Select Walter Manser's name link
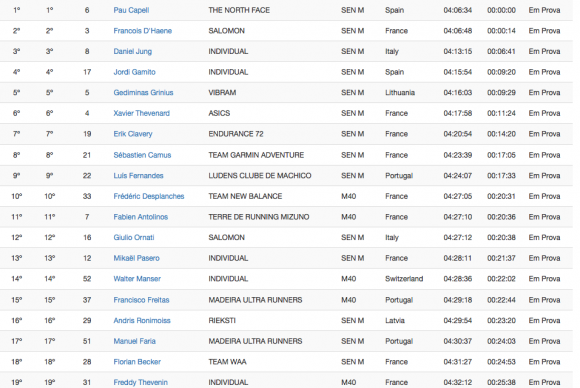The image size is (580, 388). click(137, 279)
